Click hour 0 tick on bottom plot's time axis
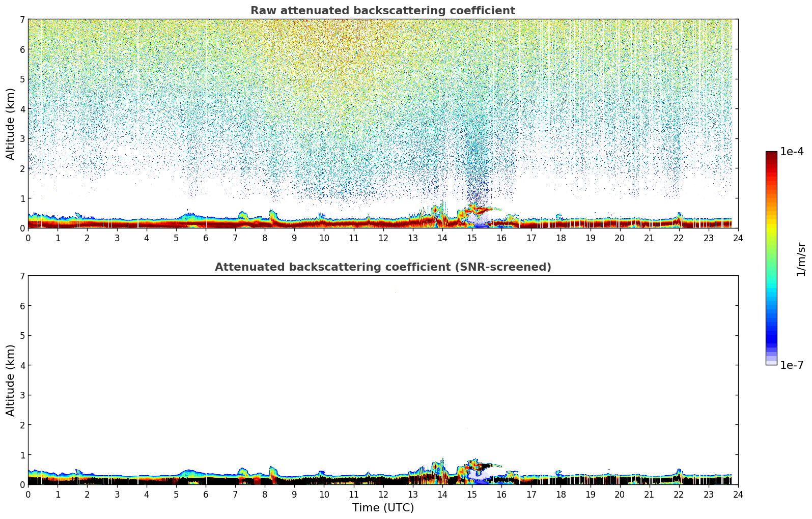Screen dimensions: 812x519 pyautogui.click(x=28, y=495)
